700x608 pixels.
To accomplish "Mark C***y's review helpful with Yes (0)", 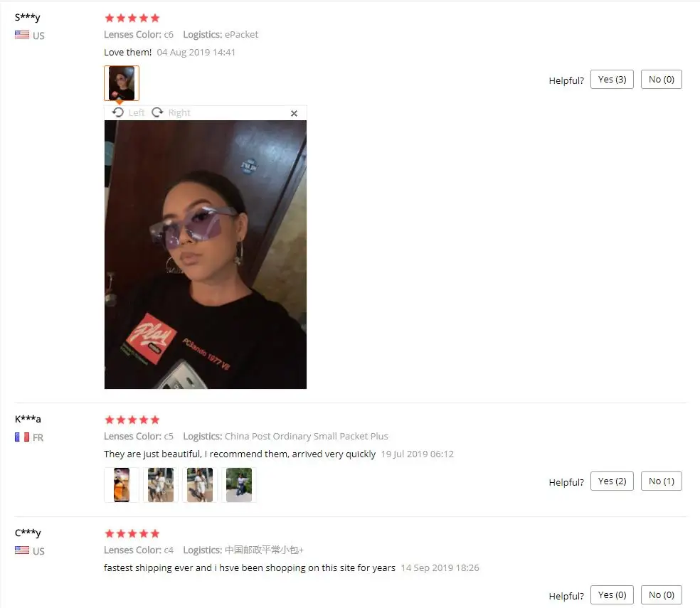I will coord(612,594).
